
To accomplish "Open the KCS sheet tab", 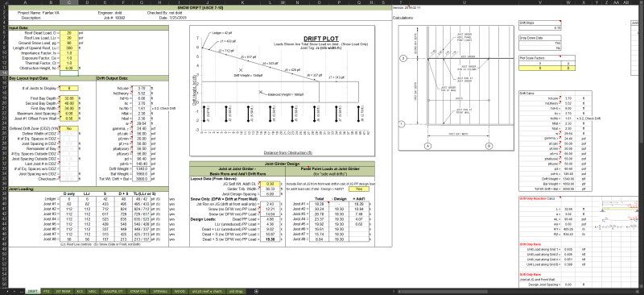I will (80, 291).
